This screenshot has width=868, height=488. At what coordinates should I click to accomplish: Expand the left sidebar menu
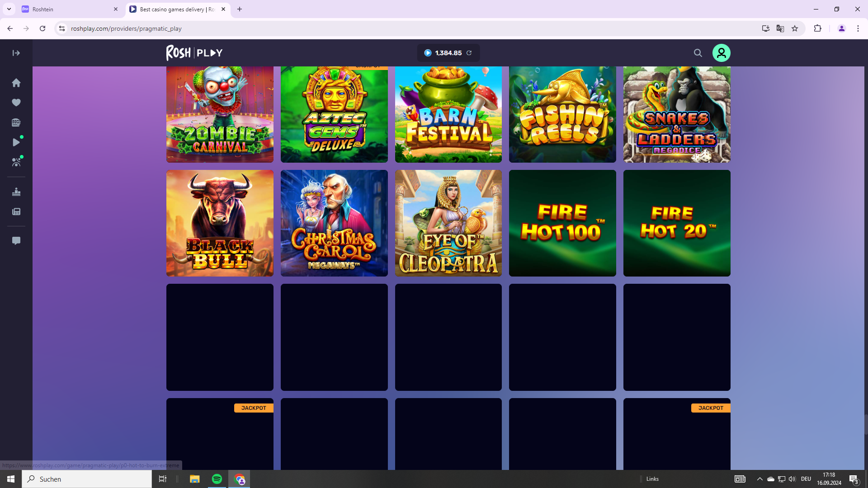tap(16, 53)
